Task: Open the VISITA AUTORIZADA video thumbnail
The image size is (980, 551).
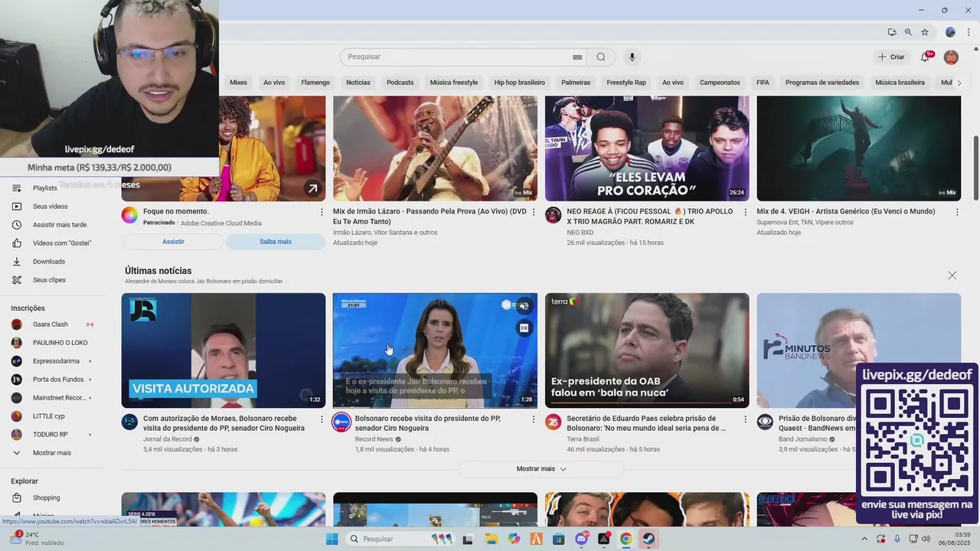Action: pyautogui.click(x=224, y=350)
